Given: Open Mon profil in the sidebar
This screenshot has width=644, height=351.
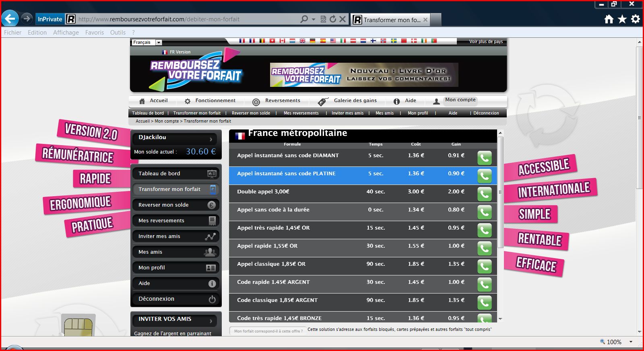Looking at the screenshot, I should click(176, 268).
